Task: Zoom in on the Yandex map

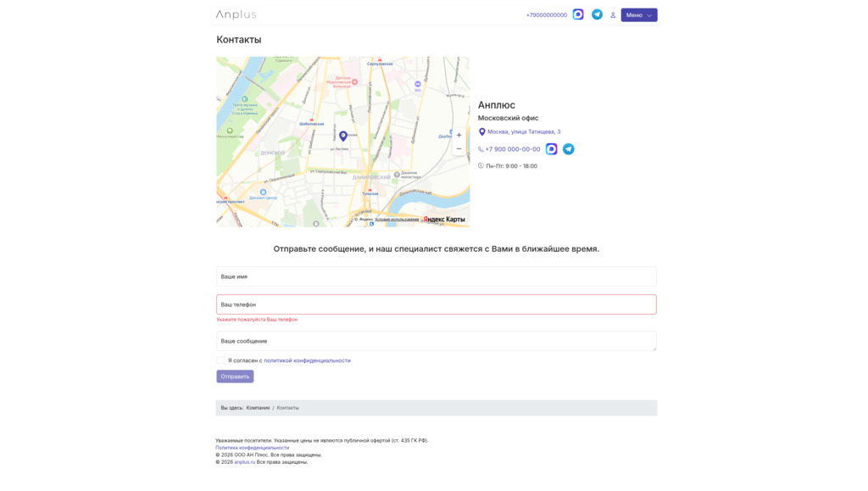Action: click(459, 135)
